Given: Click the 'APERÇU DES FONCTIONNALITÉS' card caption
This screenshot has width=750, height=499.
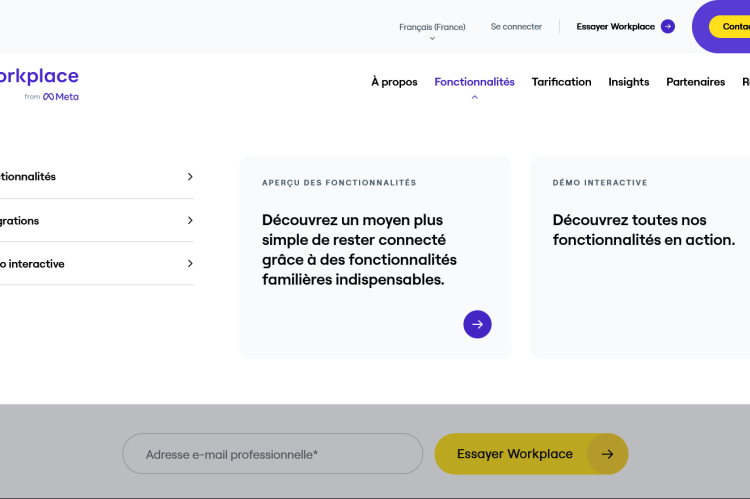Looking at the screenshot, I should tap(339, 183).
